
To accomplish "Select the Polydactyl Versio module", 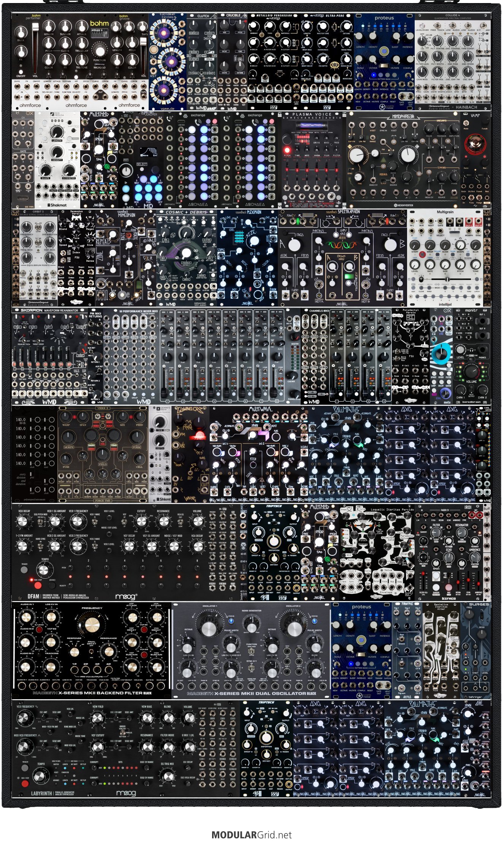I will pos(411,356).
